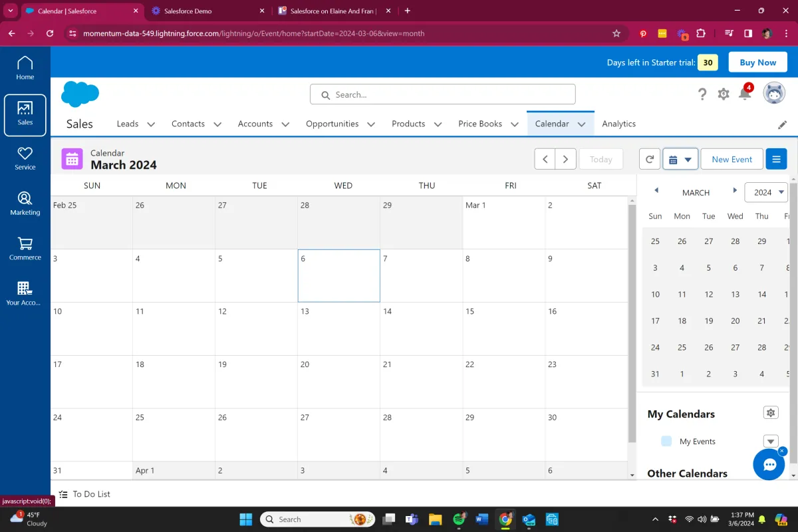
Task: Click the calendar vertical scrollbar
Action: pyautogui.click(x=632, y=323)
